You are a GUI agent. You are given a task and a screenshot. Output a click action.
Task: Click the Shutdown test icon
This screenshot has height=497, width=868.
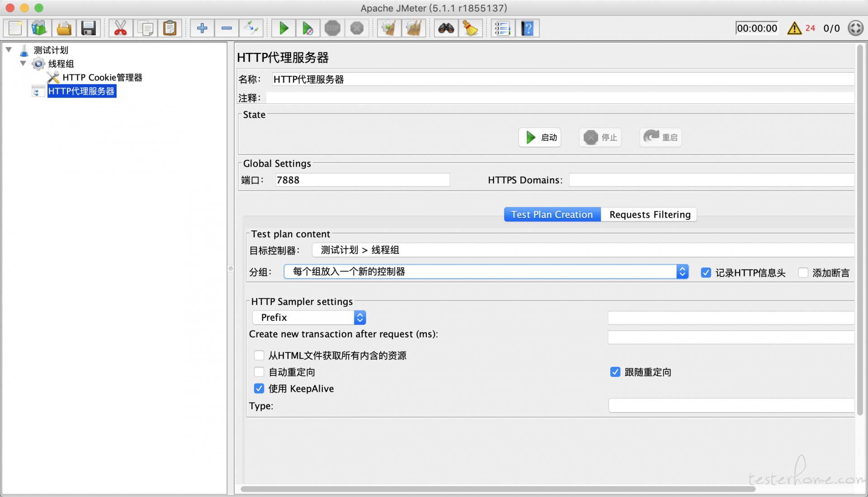point(357,28)
